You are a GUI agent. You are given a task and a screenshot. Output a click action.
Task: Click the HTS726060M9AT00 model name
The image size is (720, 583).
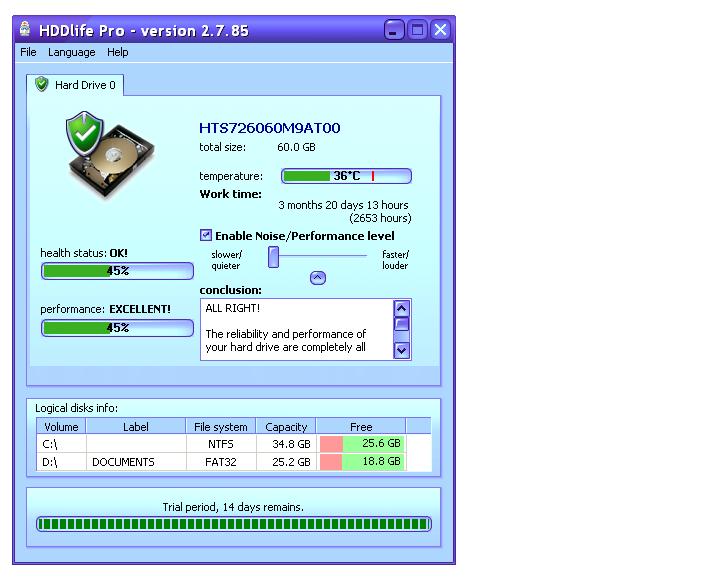tap(270, 128)
